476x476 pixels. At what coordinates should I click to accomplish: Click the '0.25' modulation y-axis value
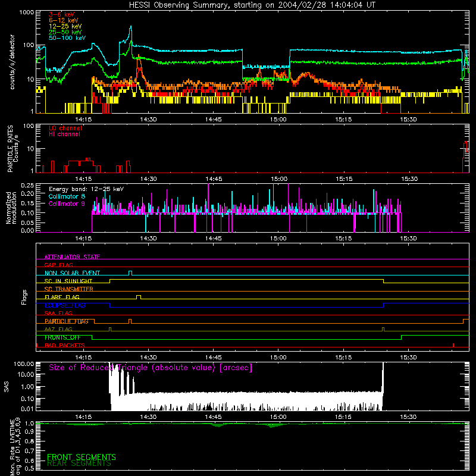coord(27,185)
